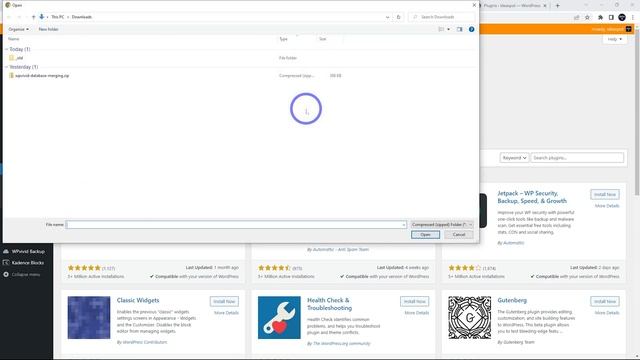
Task: Go up one folder level in Open dialog
Action: [x=33, y=17]
